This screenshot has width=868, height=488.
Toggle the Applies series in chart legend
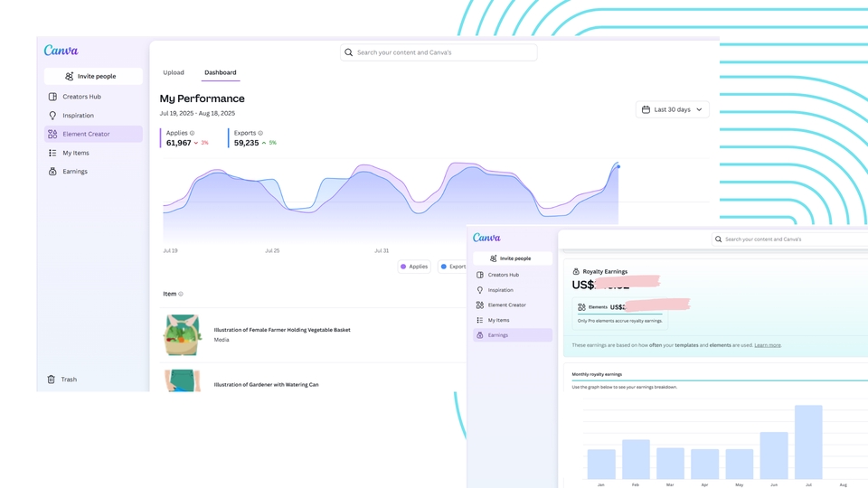tap(414, 267)
